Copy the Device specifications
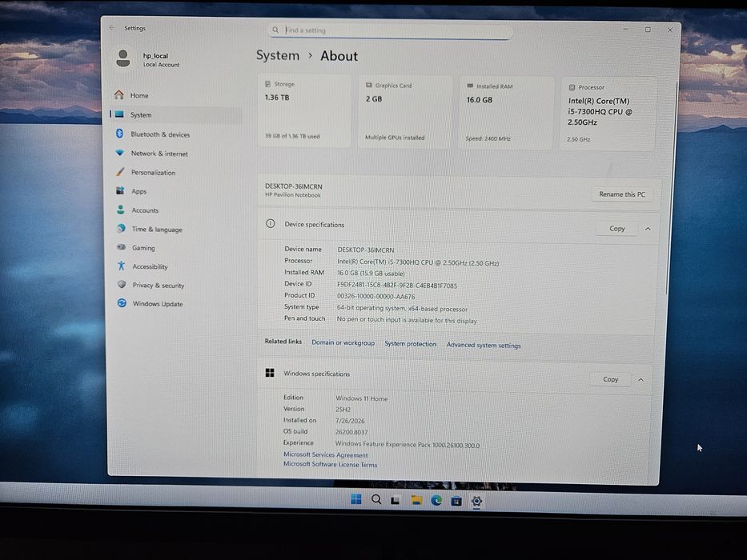Viewport: 747px width, 560px height. 617,229
